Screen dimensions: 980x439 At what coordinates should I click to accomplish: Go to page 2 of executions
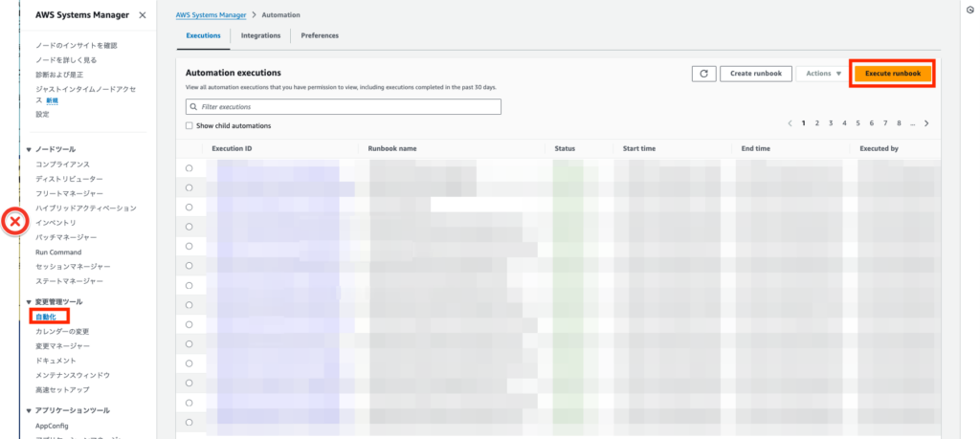click(x=817, y=123)
